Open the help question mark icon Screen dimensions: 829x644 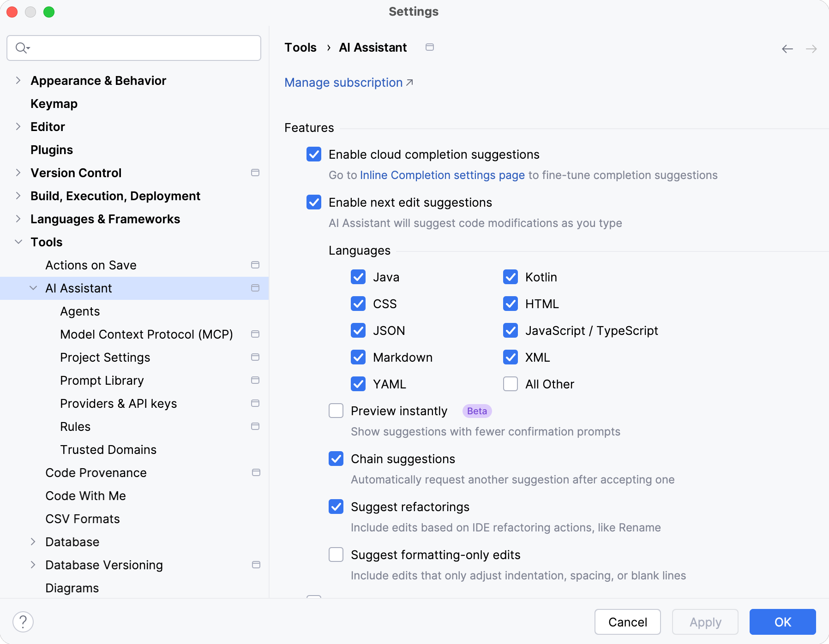coord(24,621)
